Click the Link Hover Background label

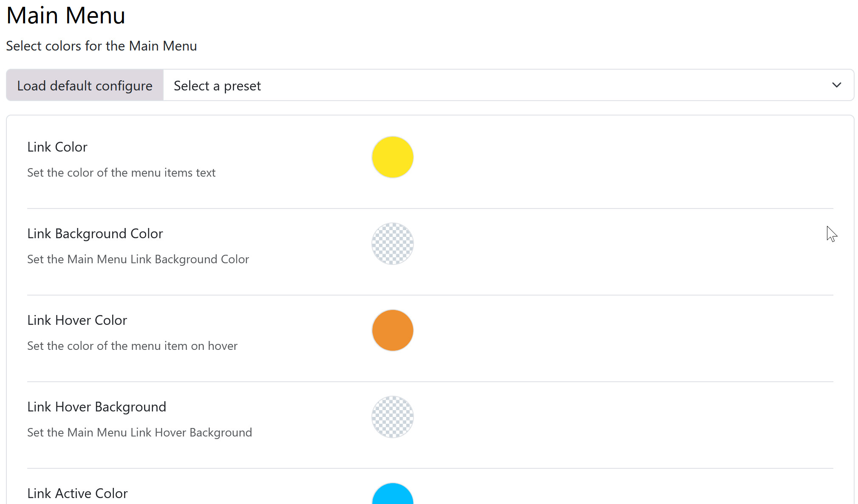[97, 407]
